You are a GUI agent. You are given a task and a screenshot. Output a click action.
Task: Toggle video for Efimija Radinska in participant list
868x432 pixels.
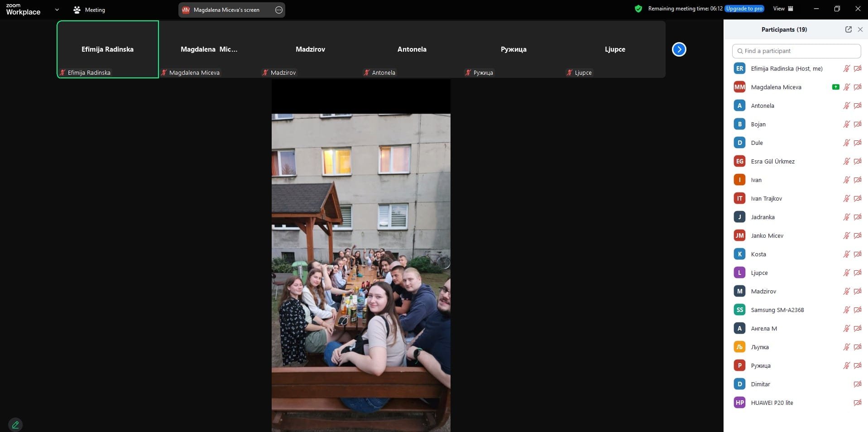(x=858, y=69)
